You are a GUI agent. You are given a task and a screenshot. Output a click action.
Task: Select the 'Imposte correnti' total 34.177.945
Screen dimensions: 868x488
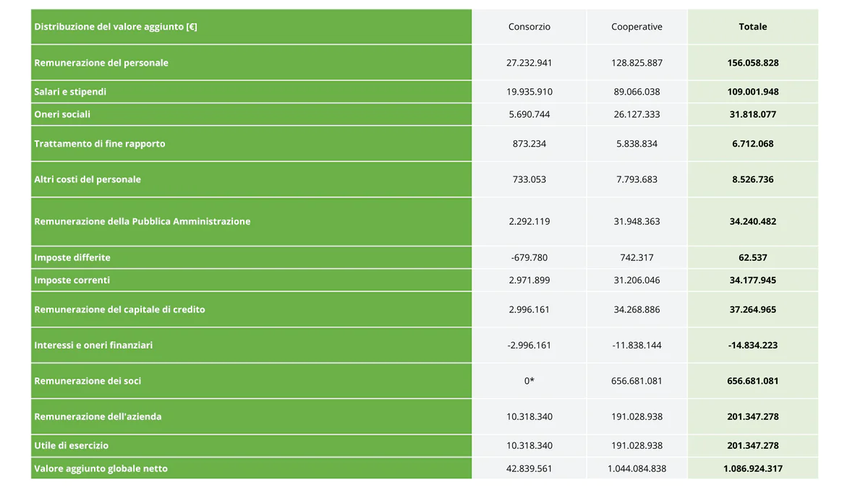(x=752, y=280)
